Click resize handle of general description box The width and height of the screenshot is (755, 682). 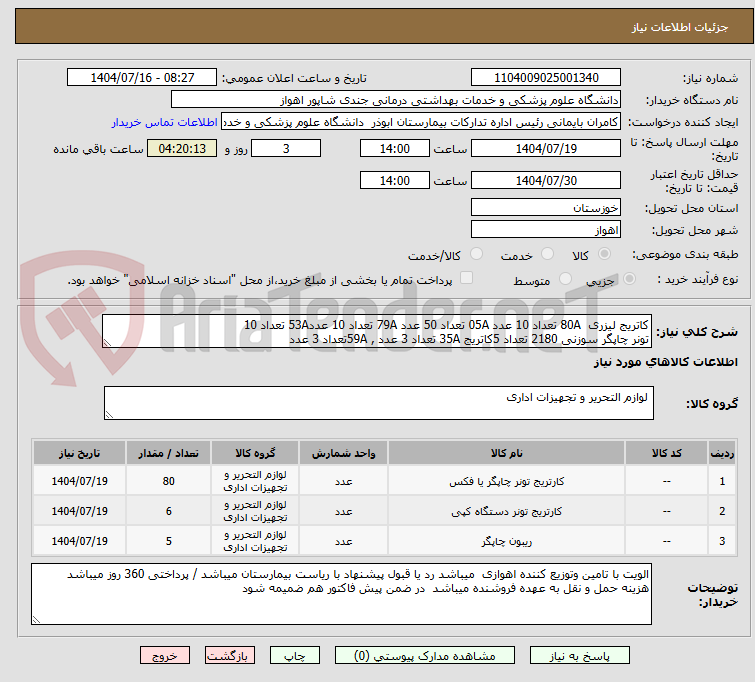[x=107, y=343]
